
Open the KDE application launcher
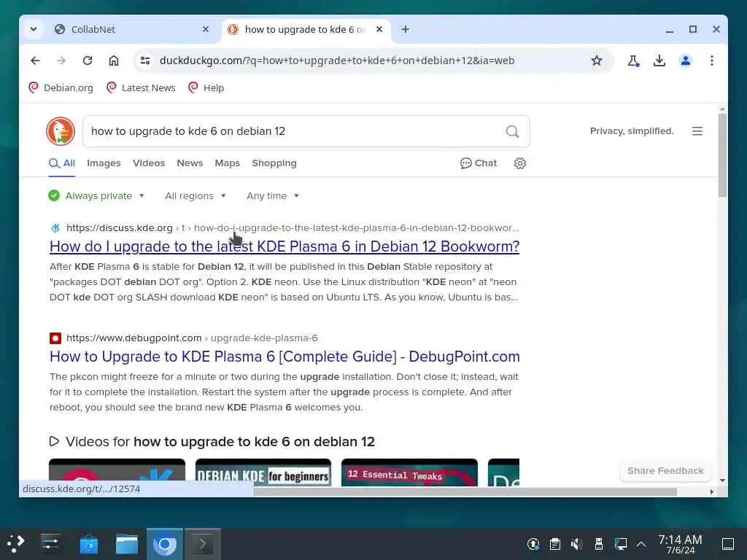point(15,543)
